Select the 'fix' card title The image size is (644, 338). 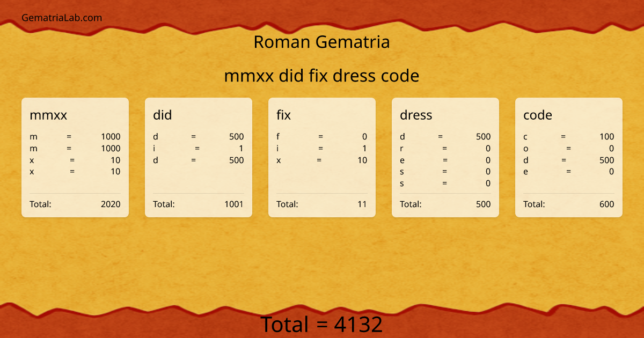283,115
